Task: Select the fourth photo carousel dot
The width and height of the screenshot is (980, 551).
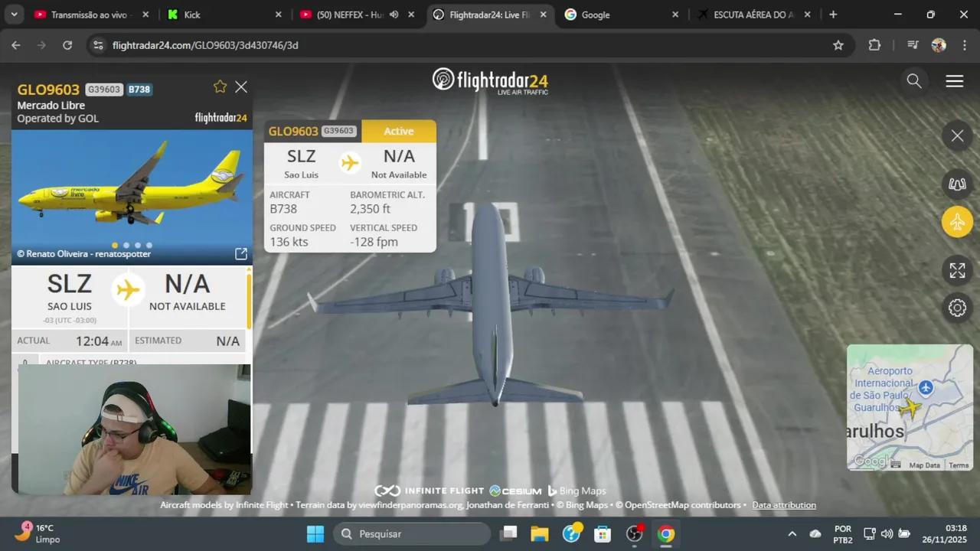Action: pos(149,246)
